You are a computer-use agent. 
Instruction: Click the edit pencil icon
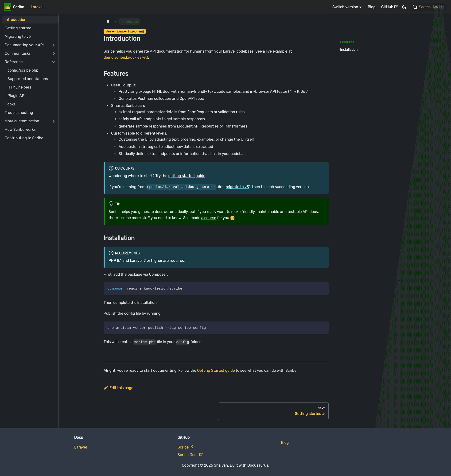pos(106,388)
